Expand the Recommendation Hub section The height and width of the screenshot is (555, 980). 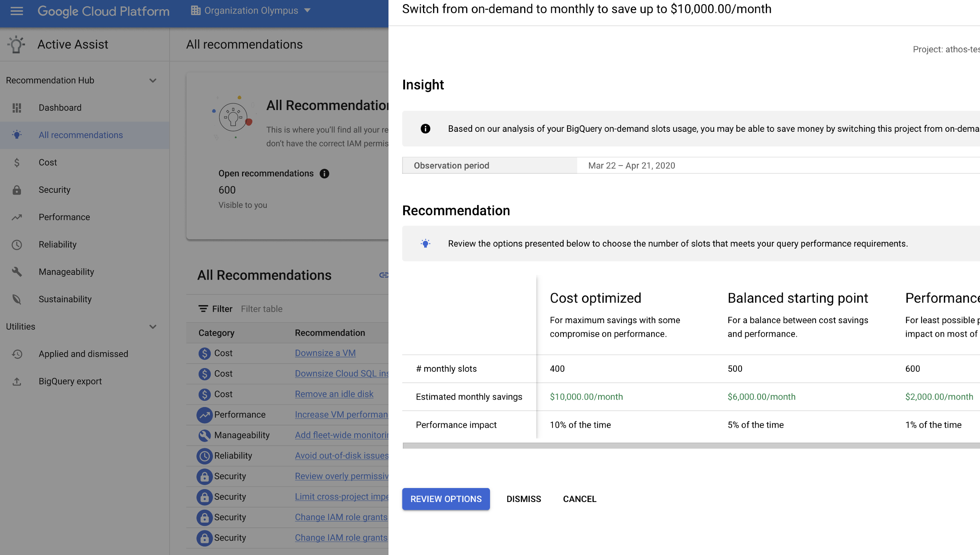point(152,80)
